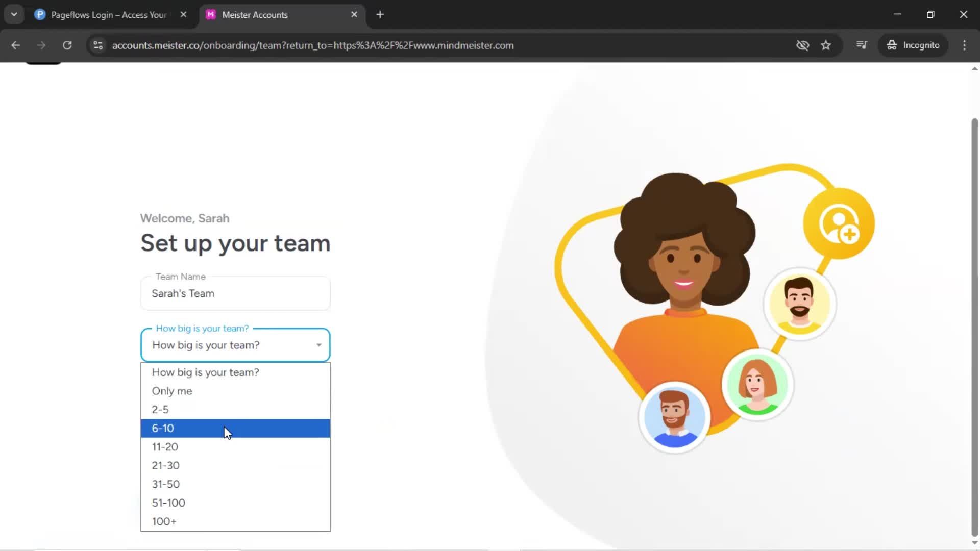Screen dimensions: 980x551
Task: Choose the '2-5' team size option
Action: [x=235, y=410]
